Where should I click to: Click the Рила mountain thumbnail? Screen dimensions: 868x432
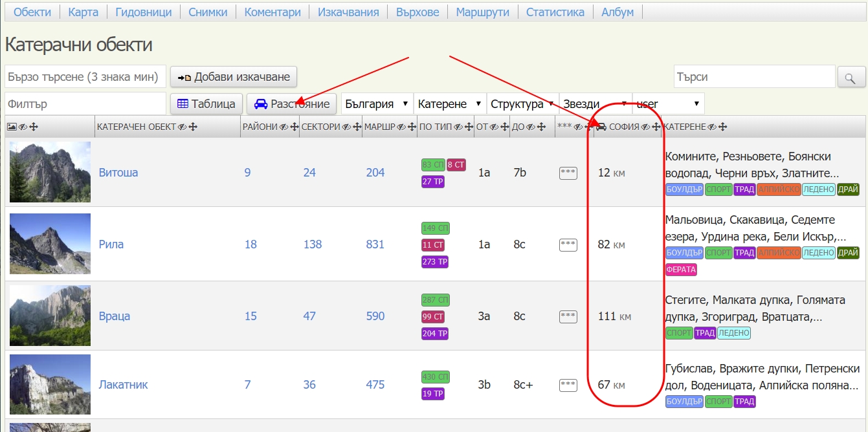[x=50, y=244]
